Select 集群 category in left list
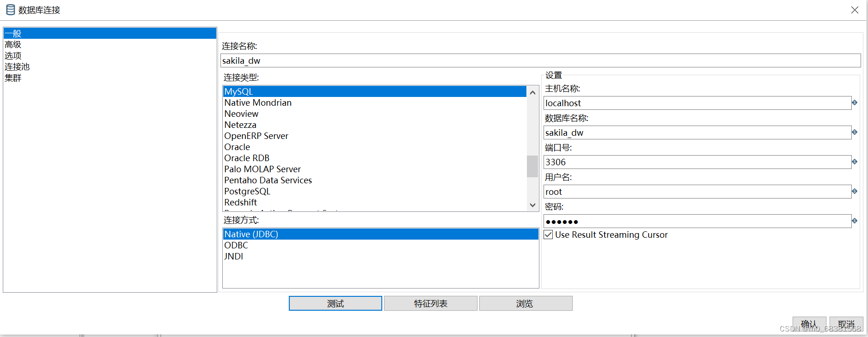868x337 pixels. click(x=110, y=78)
